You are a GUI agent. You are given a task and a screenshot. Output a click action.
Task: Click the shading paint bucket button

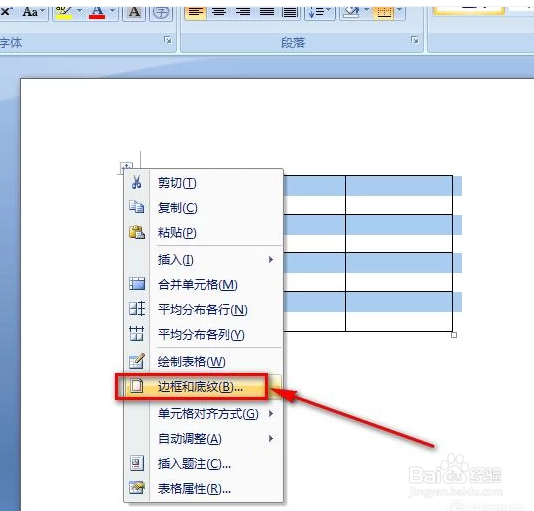351,13
